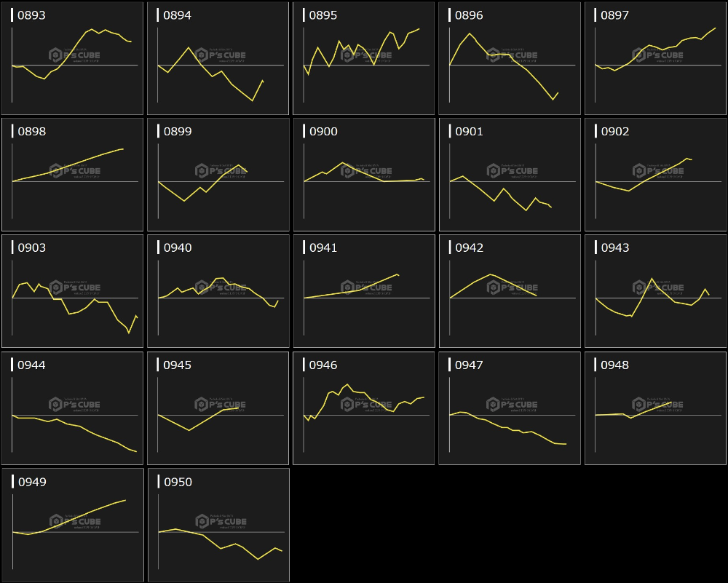Open the 0901 graph panel
Image resolution: width=728 pixels, height=583 pixels.
click(x=509, y=175)
